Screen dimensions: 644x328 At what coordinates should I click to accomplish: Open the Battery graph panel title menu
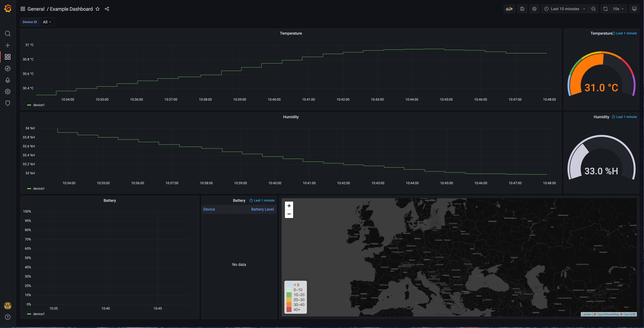(x=109, y=200)
